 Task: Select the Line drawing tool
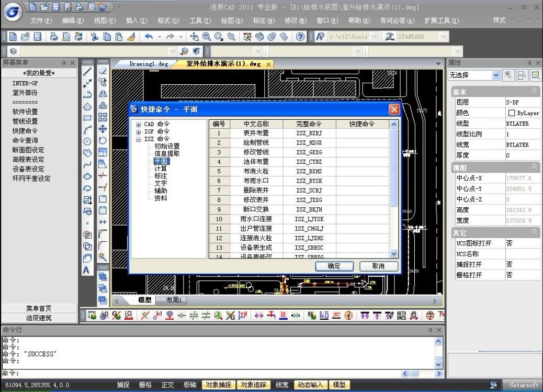[x=87, y=72]
